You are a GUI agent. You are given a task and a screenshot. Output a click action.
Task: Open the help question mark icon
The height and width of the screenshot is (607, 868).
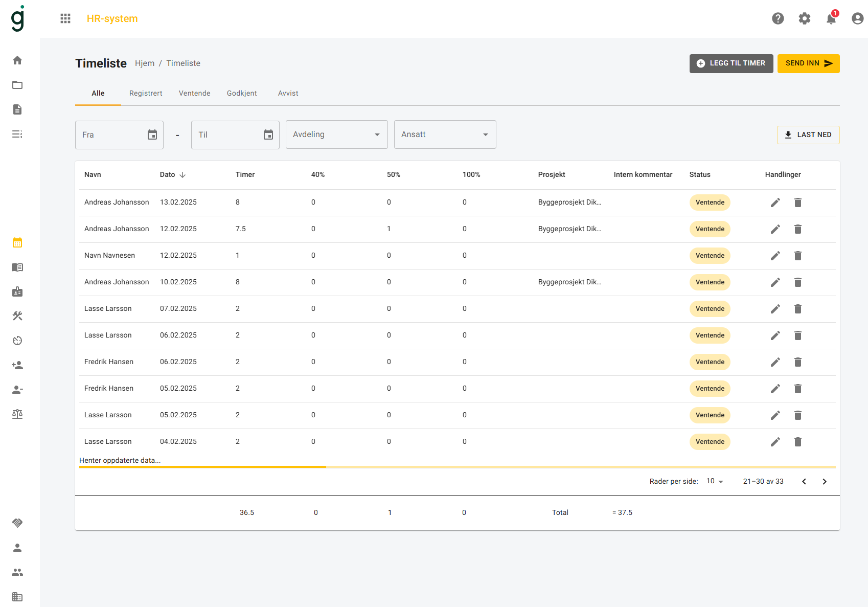[x=778, y=18]
